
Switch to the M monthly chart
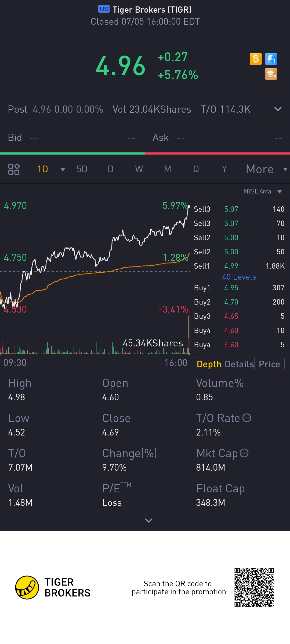tap(168, 169)
